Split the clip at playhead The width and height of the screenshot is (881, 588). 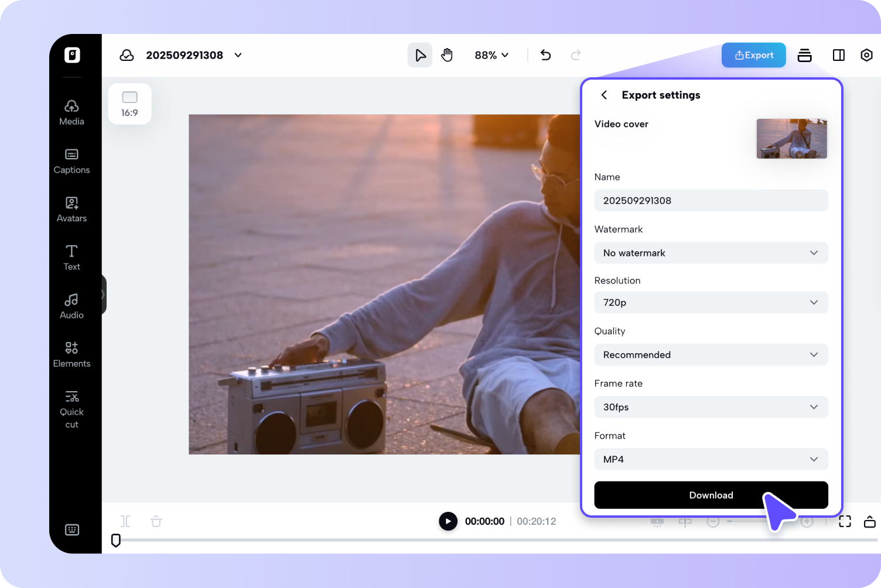[125, 521]
